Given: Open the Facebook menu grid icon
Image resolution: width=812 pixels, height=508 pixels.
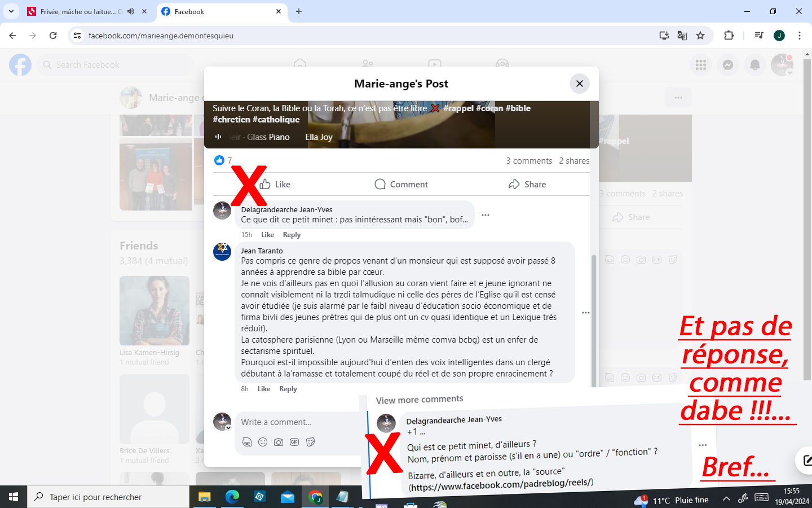Looking at the screenshot, I should [x=701, y=65].
